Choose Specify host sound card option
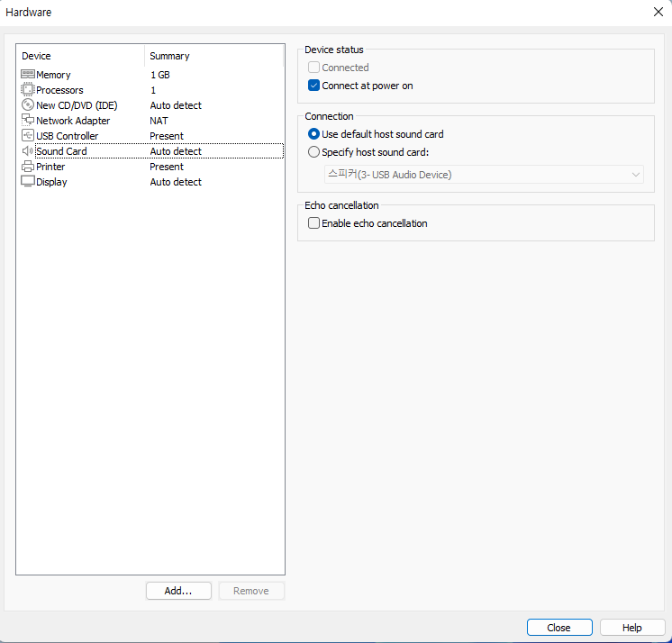This screenshot has height=643, width=672. [x=313, y=152]
